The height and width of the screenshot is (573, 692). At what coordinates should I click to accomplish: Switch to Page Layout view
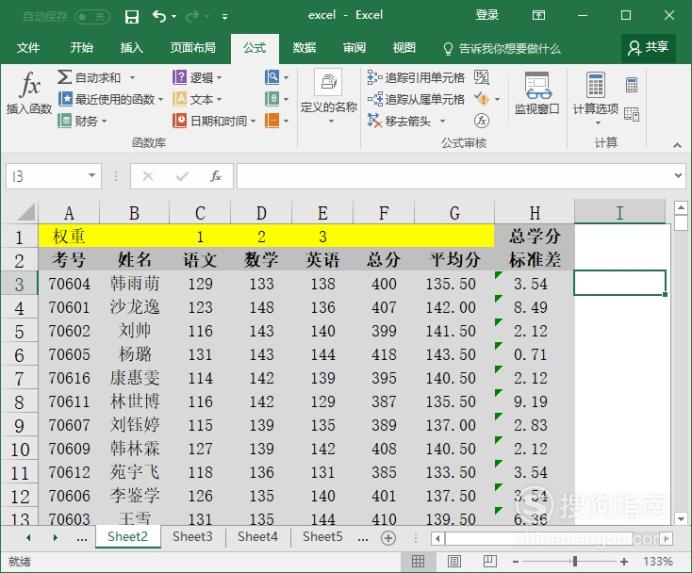tap(454, 561)
